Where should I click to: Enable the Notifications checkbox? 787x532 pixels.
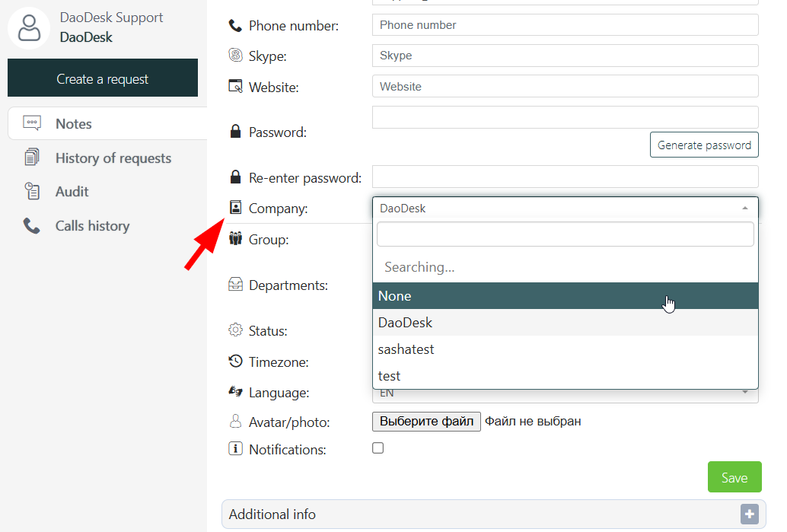coord(378,448)
